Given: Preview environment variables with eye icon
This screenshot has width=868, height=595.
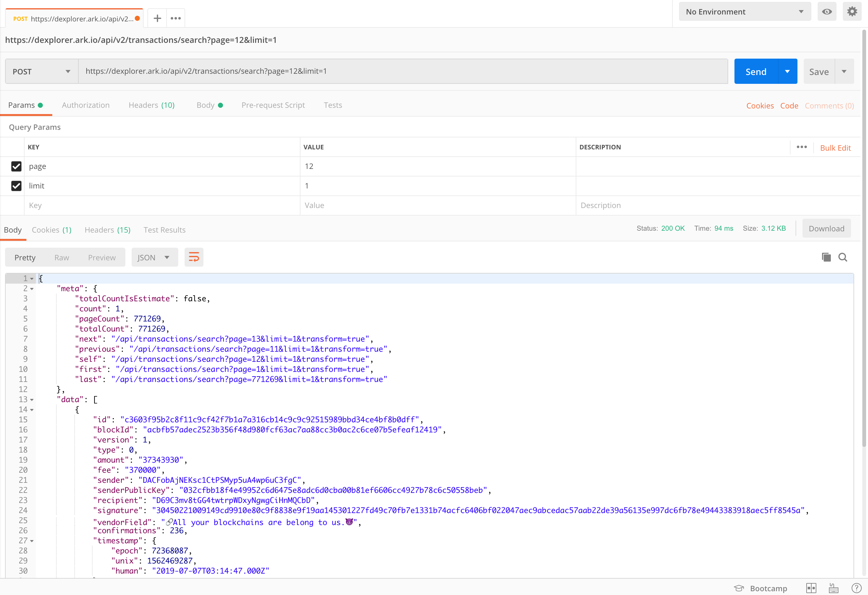Looking at the screenshot, I should pos(827,12).
